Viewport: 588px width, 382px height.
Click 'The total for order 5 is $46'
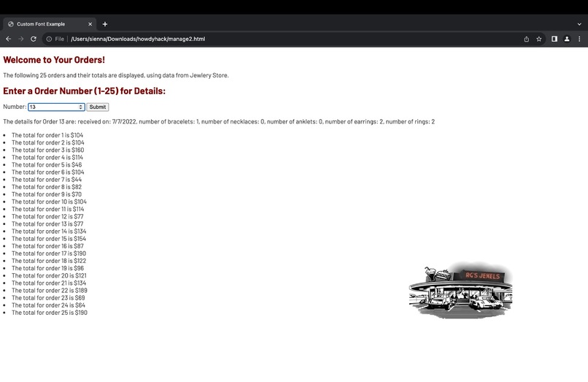coord(47,165)
